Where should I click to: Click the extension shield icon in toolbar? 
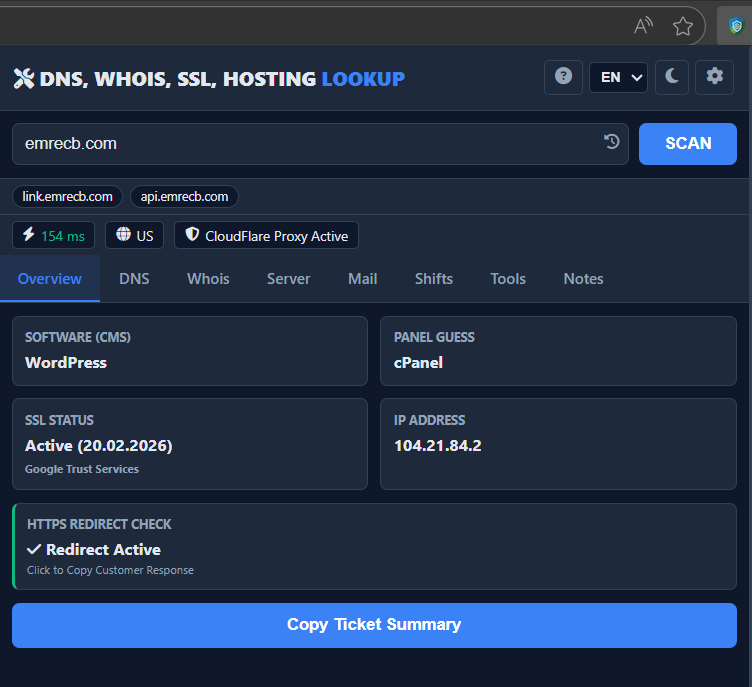click(x=736, y=26)
